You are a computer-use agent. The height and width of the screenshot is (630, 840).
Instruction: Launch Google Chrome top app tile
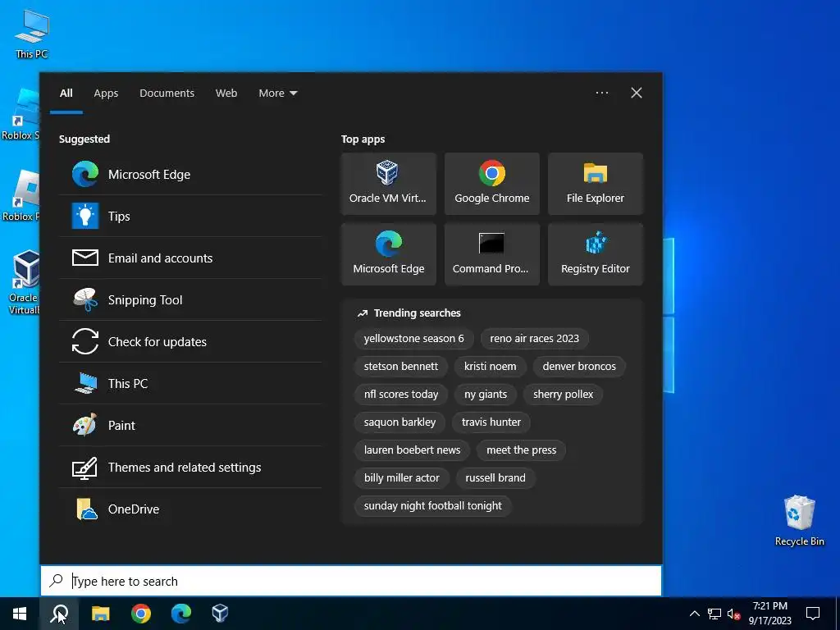pyautogui.click(x=492, y=184)
